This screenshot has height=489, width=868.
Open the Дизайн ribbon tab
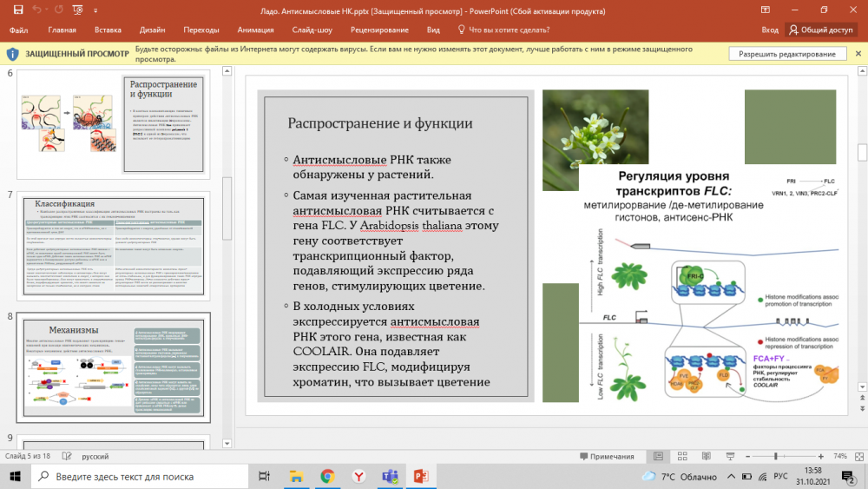coord(153,30)
